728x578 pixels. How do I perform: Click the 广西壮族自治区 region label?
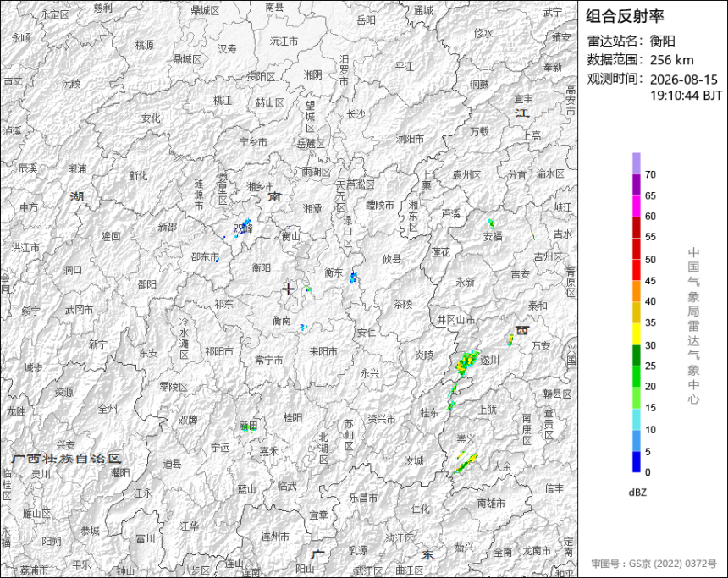66,460
